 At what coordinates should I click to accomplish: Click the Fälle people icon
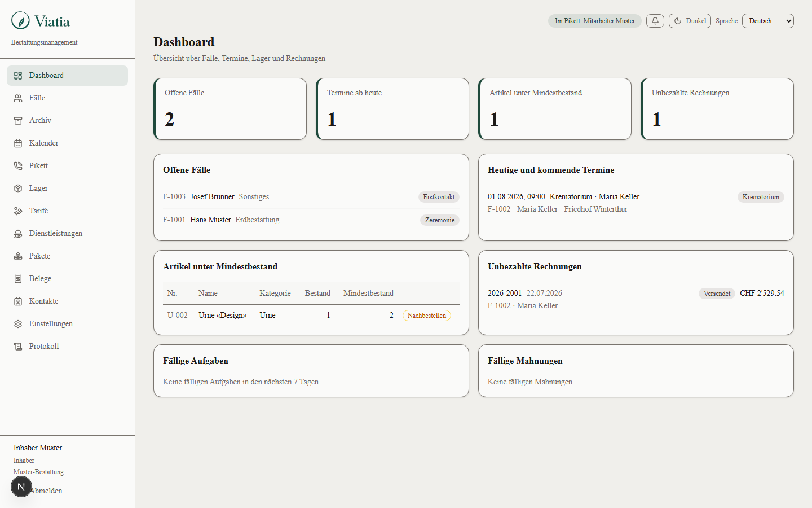point(18,98)
